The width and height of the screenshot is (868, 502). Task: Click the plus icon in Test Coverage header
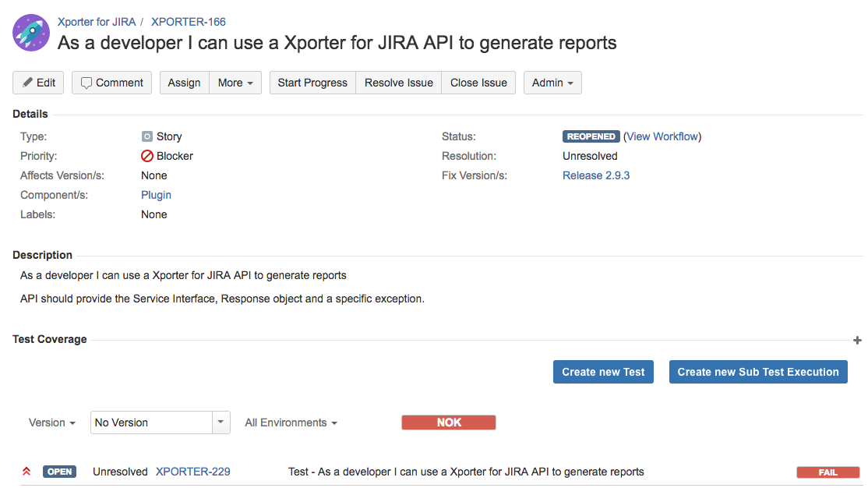[x=857, y=340]
